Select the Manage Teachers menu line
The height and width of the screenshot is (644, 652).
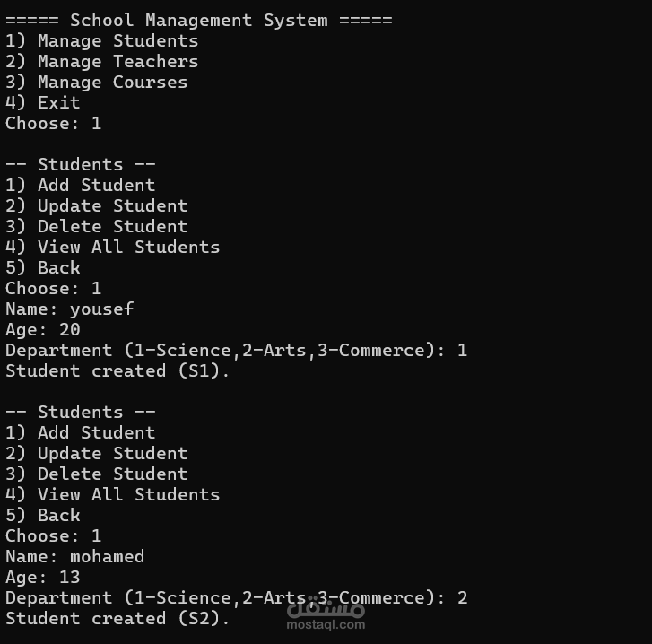point(101,61)
